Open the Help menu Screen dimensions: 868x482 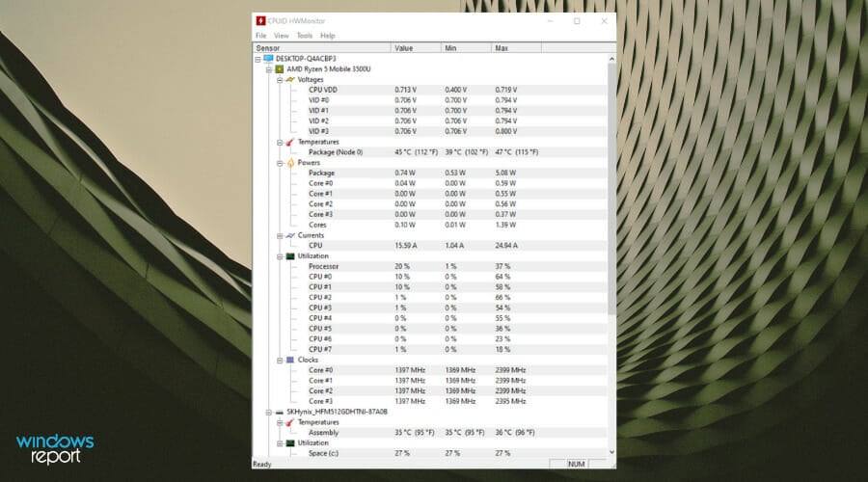pyautogui.click(x=328, y=36)
